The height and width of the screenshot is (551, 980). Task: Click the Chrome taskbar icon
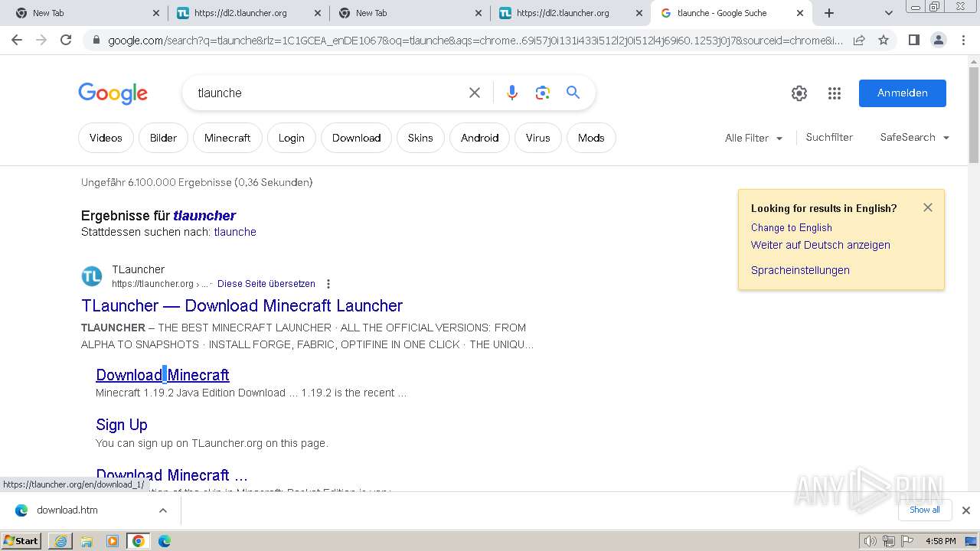tap(139, 540)
